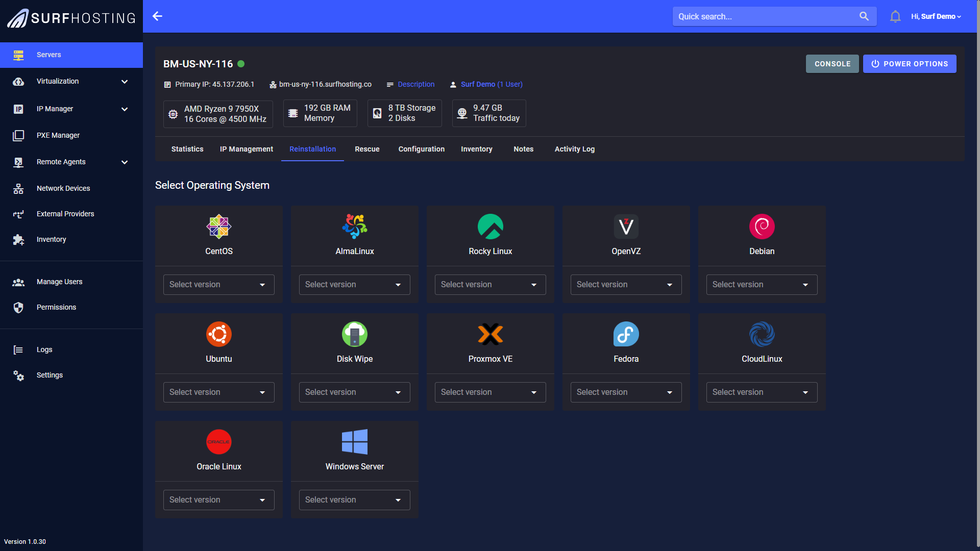Open Ubuntu version dropdown
This screenshot has height=551, width=980.
point(219,392)
